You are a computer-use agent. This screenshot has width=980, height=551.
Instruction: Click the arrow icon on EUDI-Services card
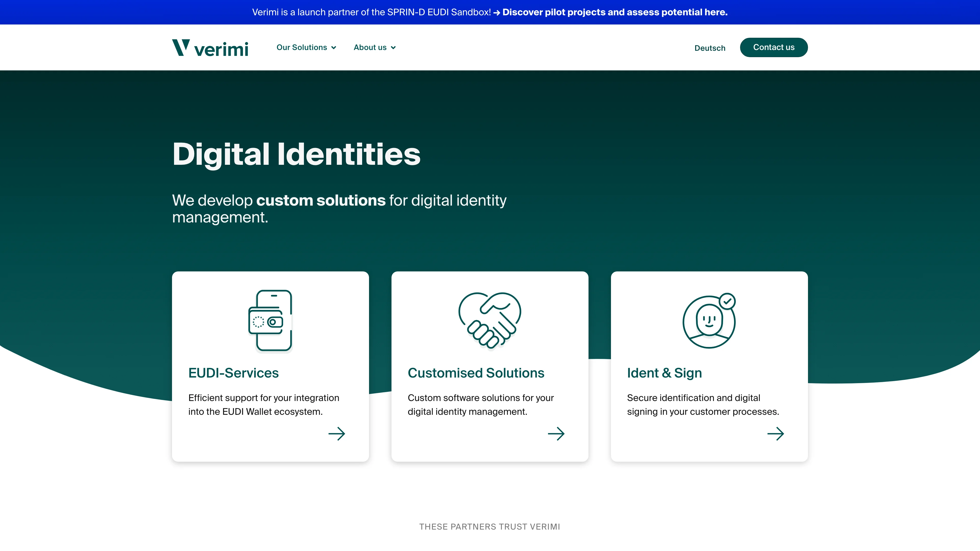coord(337,433)
